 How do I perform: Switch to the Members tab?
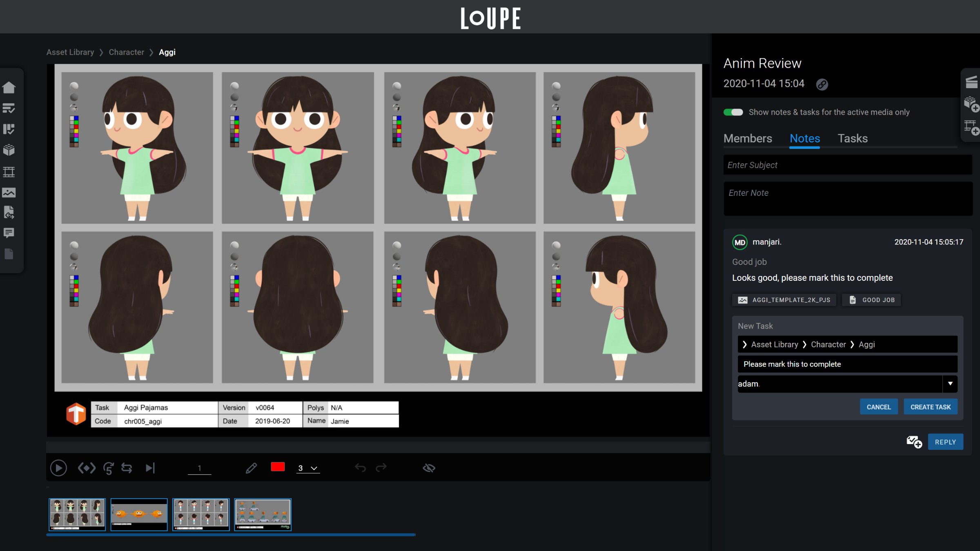click(748, 138)
